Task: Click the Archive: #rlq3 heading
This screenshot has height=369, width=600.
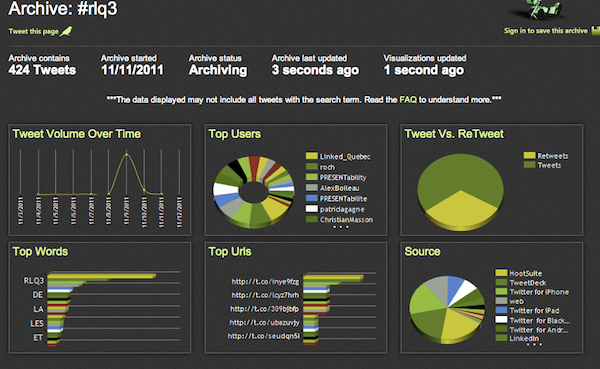Action: click(63, 8)
